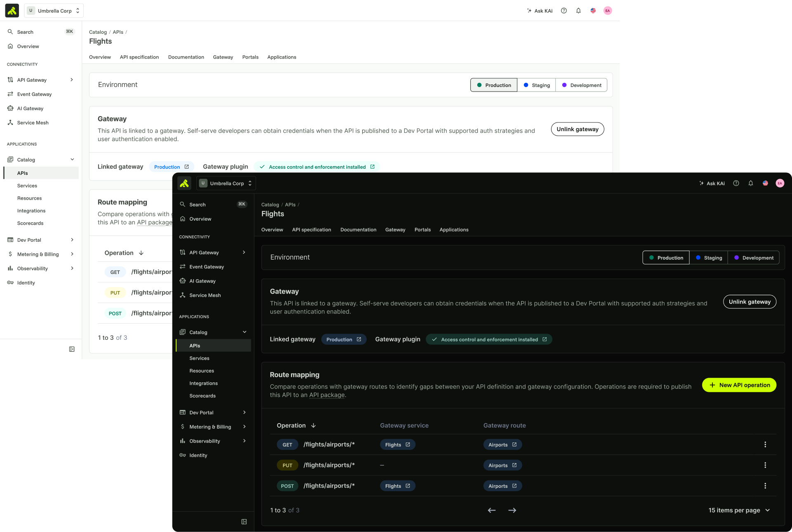
Task: Open Umbrella Corp organization switcher in light window
Action: point(54,11)
